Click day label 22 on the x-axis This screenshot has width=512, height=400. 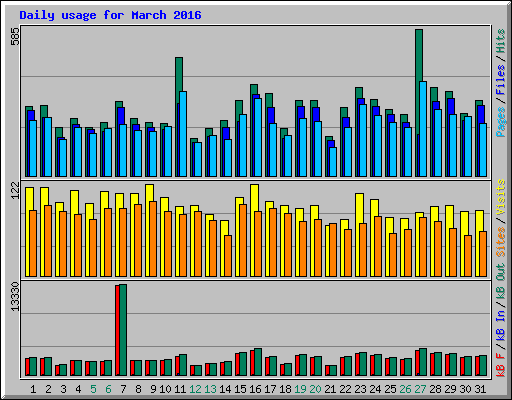tap(345, 389)
